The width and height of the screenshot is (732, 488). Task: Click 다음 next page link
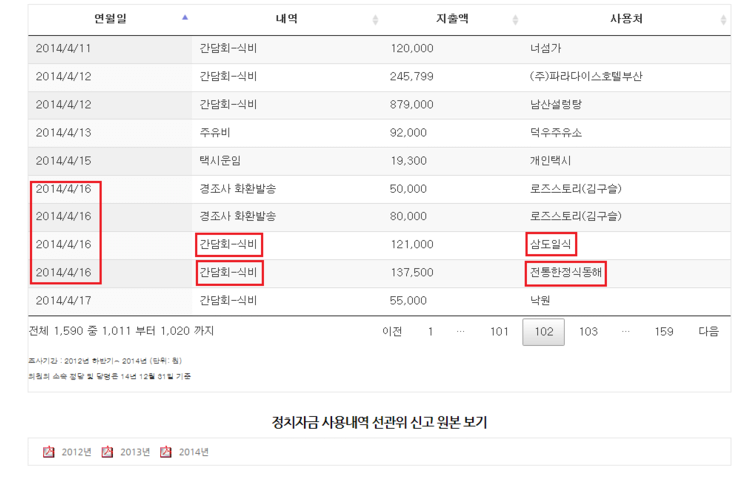click(x=708, y=331)
